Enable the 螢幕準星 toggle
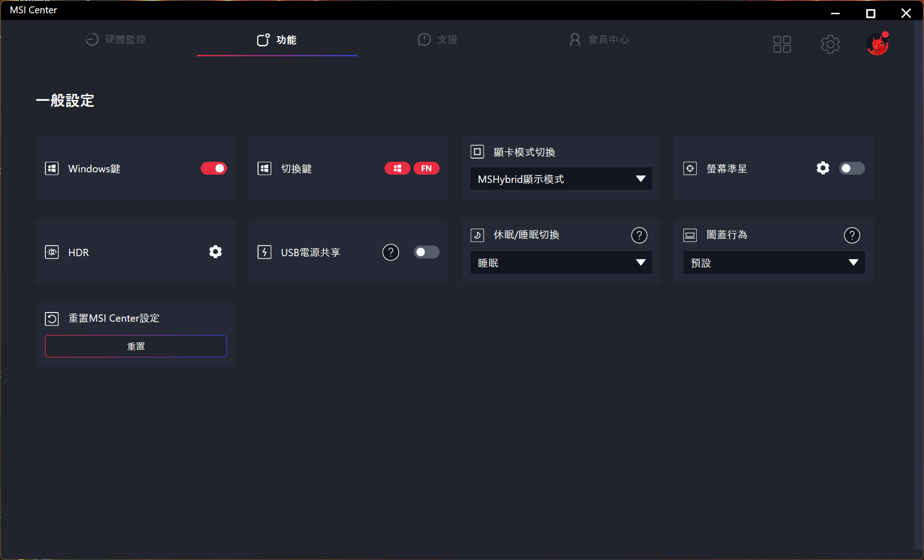924x560 pixels. (852, 169)
